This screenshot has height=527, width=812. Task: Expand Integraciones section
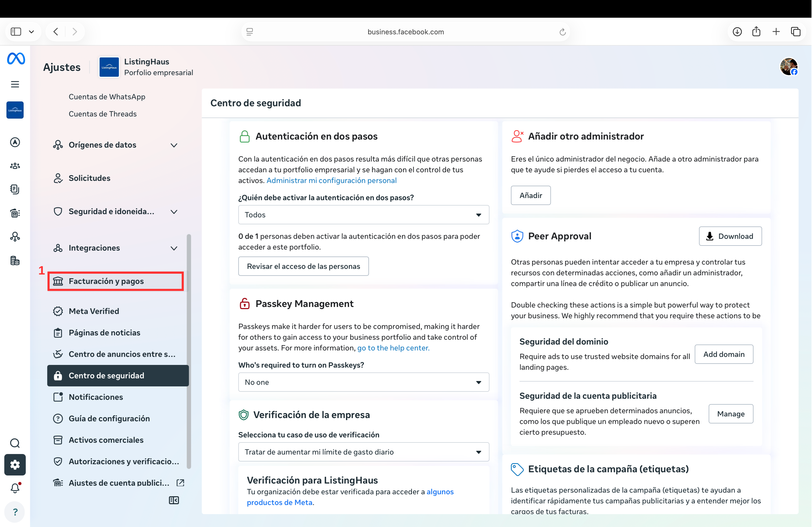pos(174,248)
